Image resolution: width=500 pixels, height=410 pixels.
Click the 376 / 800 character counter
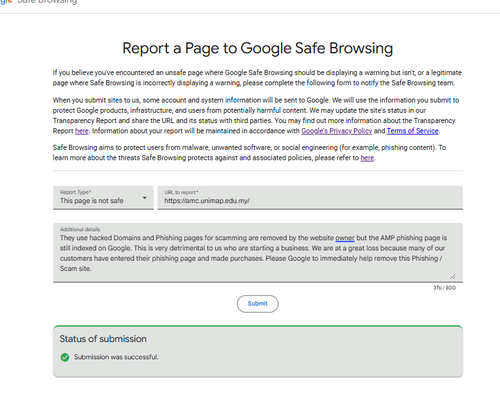pyautogui.click(x=444, y=288)
